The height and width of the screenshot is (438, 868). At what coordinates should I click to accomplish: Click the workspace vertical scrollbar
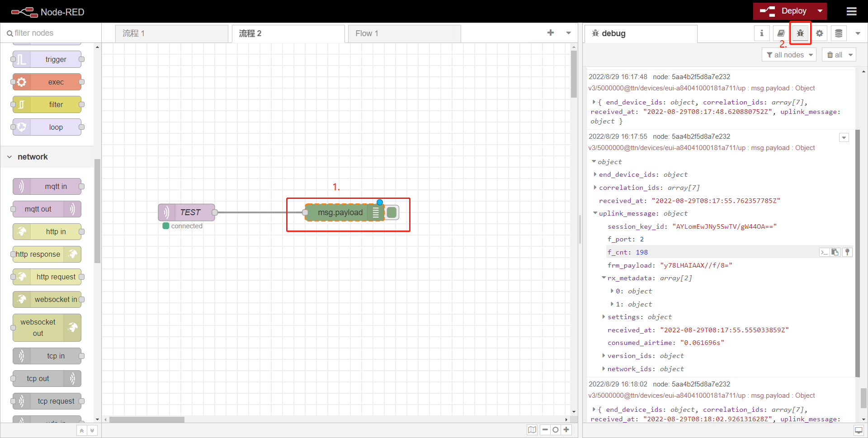coord(574,74)
